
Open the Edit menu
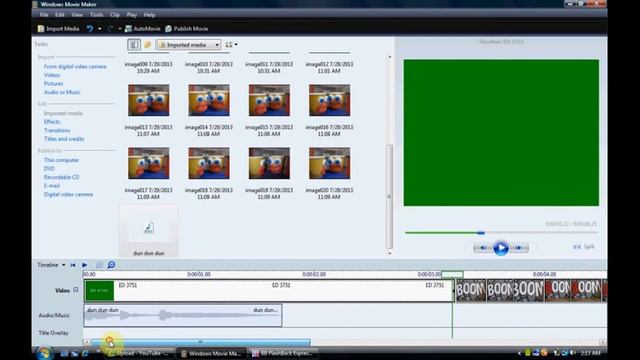point(60,15)
